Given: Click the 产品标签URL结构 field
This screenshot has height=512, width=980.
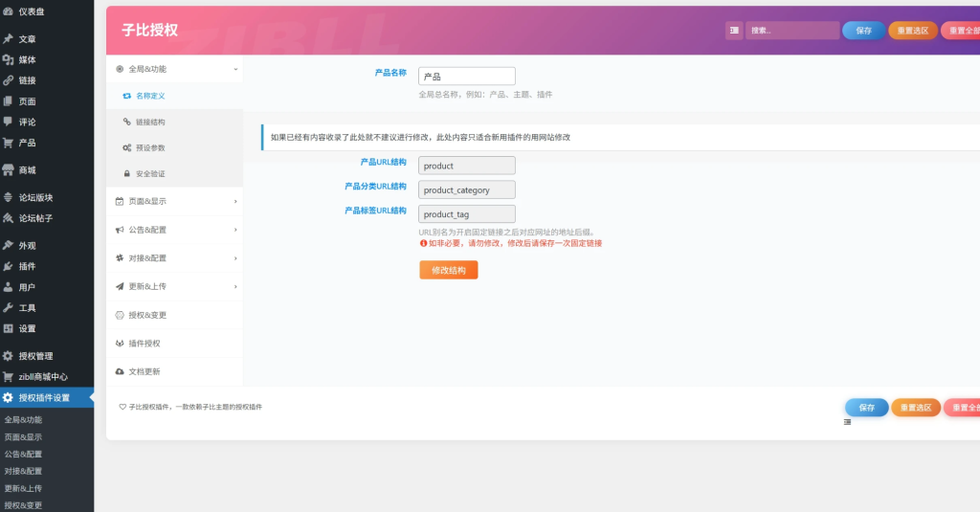Looking at the screenshot, I should point(467,214).
